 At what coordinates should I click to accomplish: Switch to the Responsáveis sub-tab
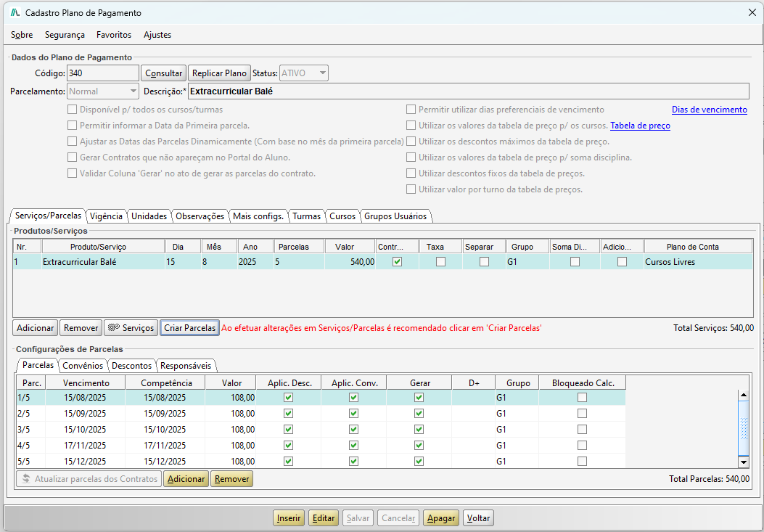click(186, 365)
